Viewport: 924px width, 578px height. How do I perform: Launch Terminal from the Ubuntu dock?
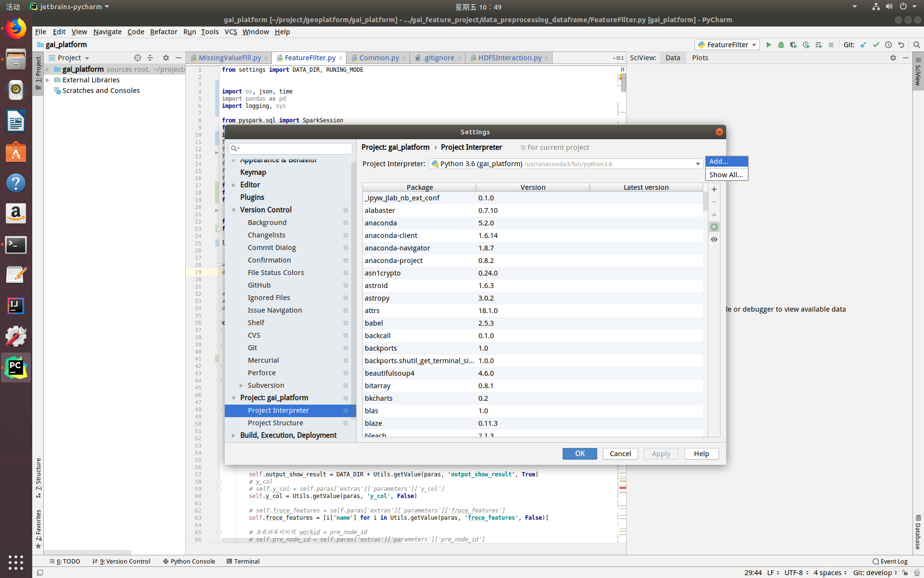pyautogui.click(x=16, y=245)
